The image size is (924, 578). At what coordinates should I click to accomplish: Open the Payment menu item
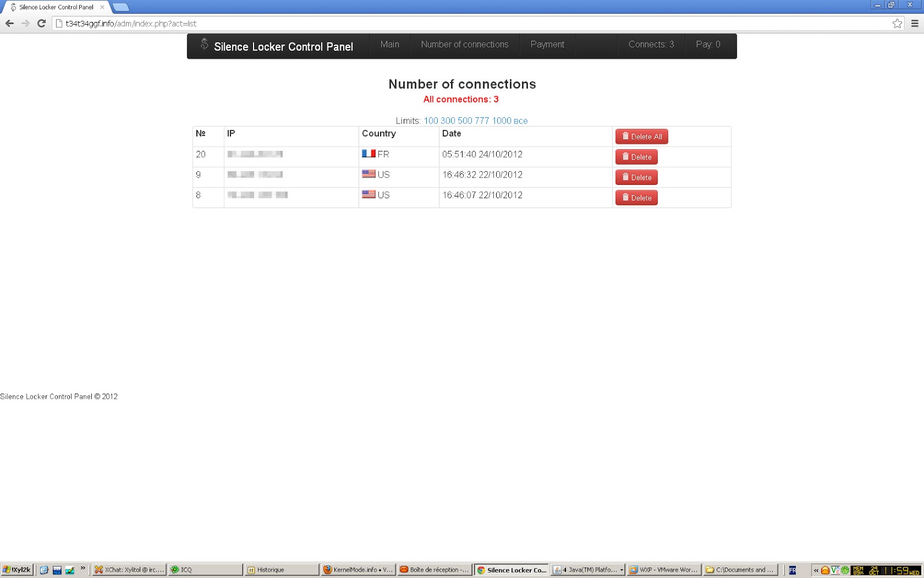[547, 45]
